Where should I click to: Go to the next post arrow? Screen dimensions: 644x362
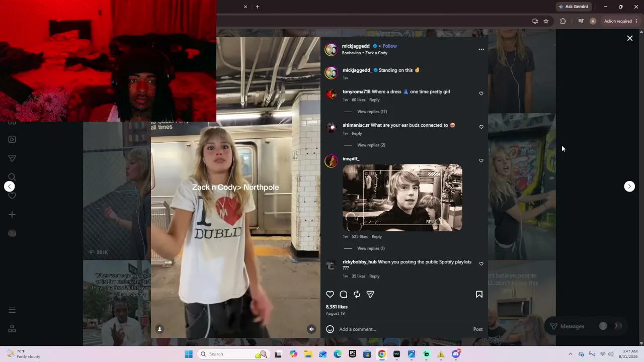pos(629,187)
